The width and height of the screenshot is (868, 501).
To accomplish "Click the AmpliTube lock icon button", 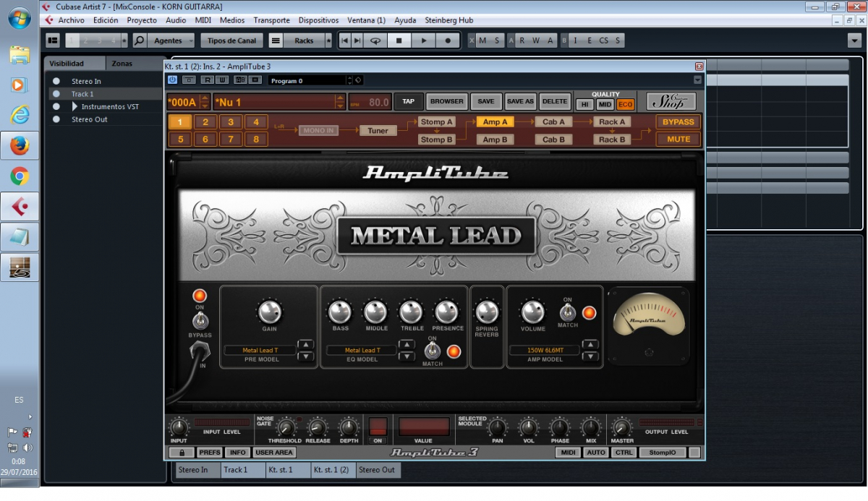I will [x=181, y=453].
